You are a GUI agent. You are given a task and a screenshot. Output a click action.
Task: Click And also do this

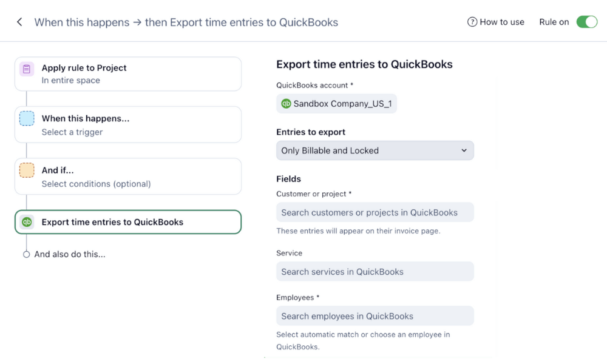point(70,254)
